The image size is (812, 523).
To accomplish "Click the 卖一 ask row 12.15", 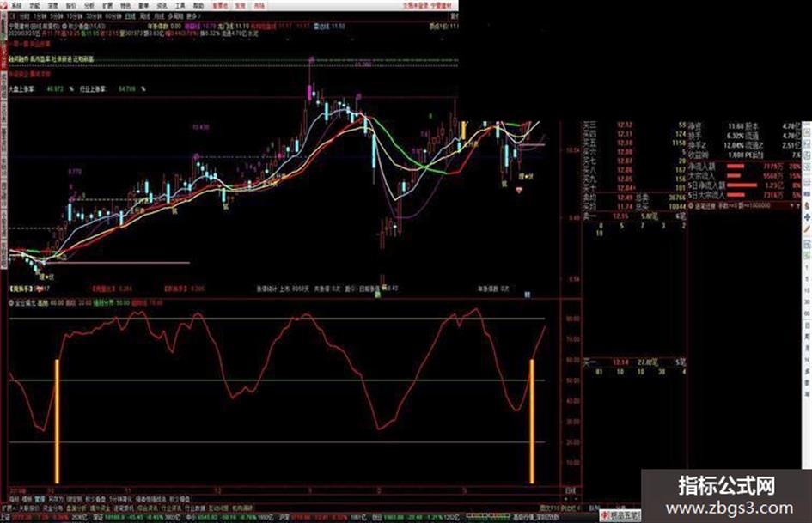I will pyautogui.click(x=635, y=216).
